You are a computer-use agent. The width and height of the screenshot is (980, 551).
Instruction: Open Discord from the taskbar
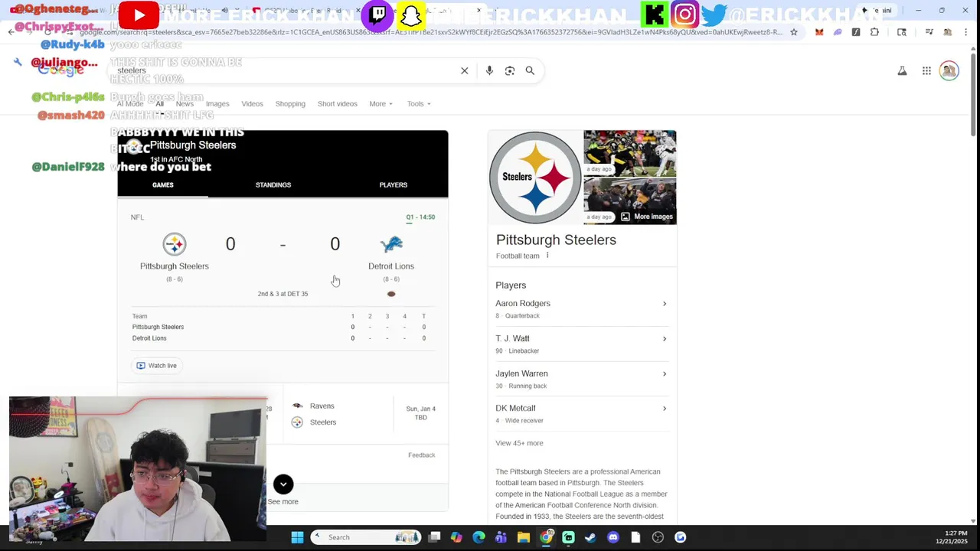pos(612,537)
